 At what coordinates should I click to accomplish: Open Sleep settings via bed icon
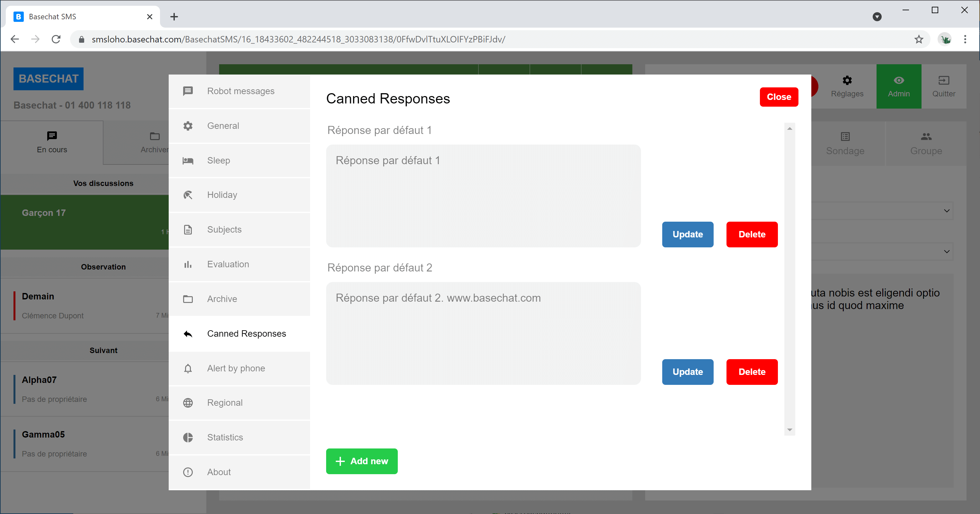click(188, 161)
